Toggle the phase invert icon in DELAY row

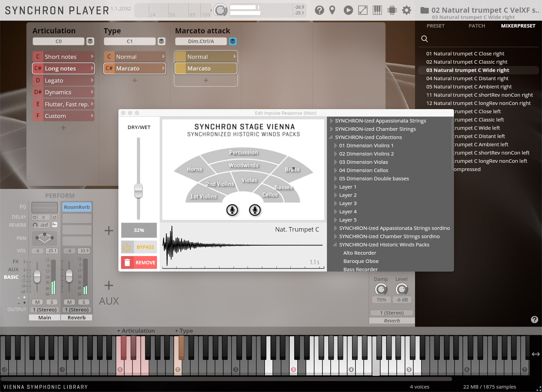tap(54, 217)
